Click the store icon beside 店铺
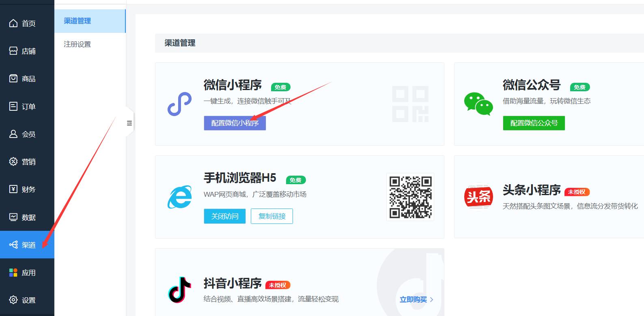This screenshot has height=316, width=644. [x=13, y=51]
